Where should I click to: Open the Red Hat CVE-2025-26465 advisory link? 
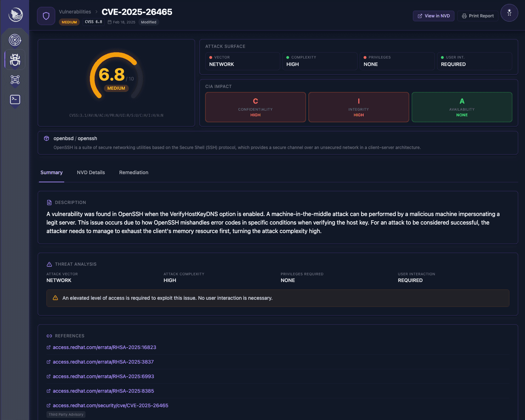coord(110,405)
